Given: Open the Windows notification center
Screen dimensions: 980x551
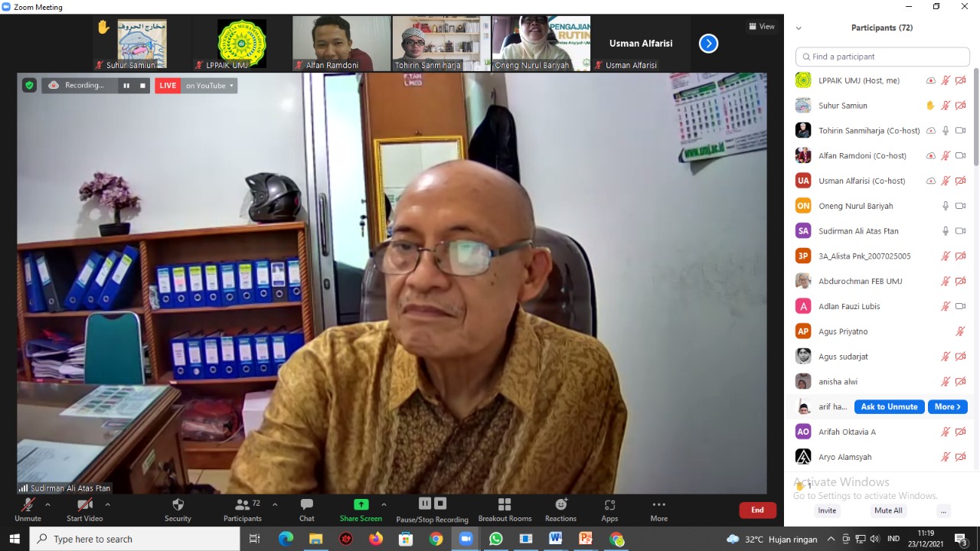Looking at the screenshot, I should pos(961,540).
